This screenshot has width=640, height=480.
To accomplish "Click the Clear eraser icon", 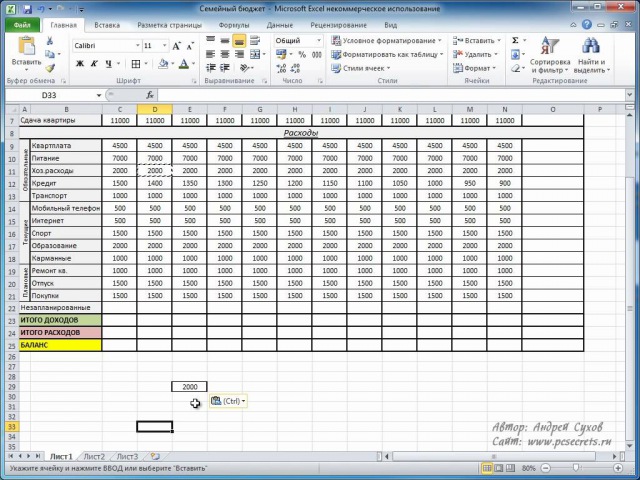I will pyautogui.click(x=516, y=68).
